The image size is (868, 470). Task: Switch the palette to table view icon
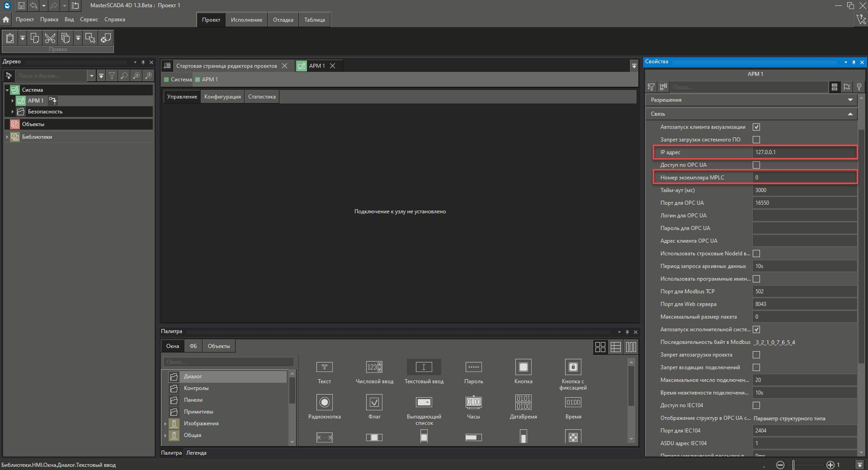615,347
